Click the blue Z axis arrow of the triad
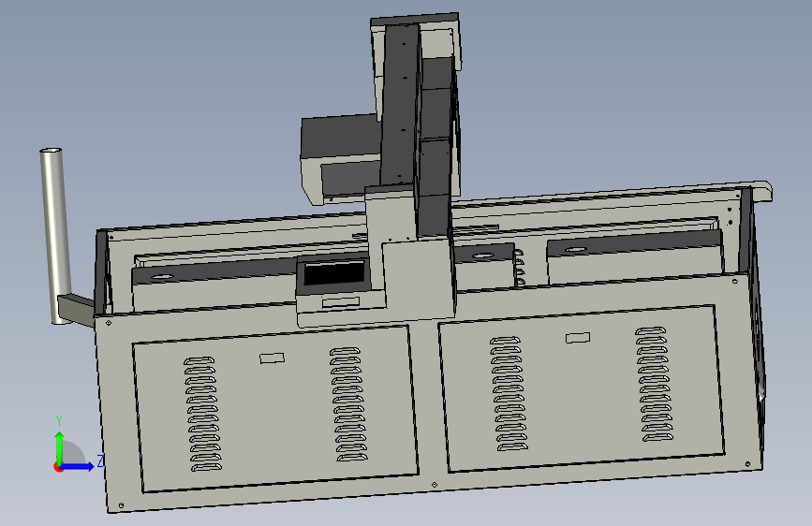This screenshot has height=526, width=812. coord(79,466)
